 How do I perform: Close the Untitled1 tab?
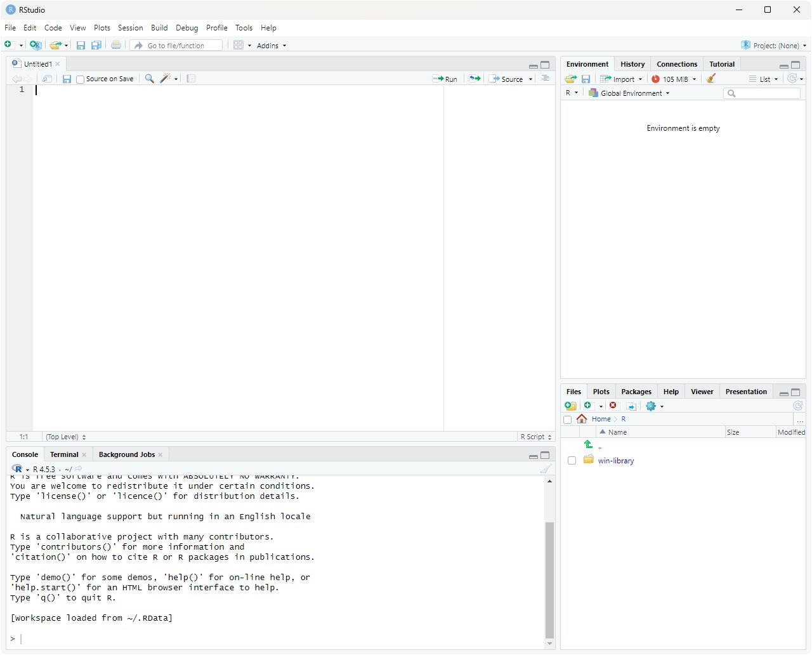[58, 64]
